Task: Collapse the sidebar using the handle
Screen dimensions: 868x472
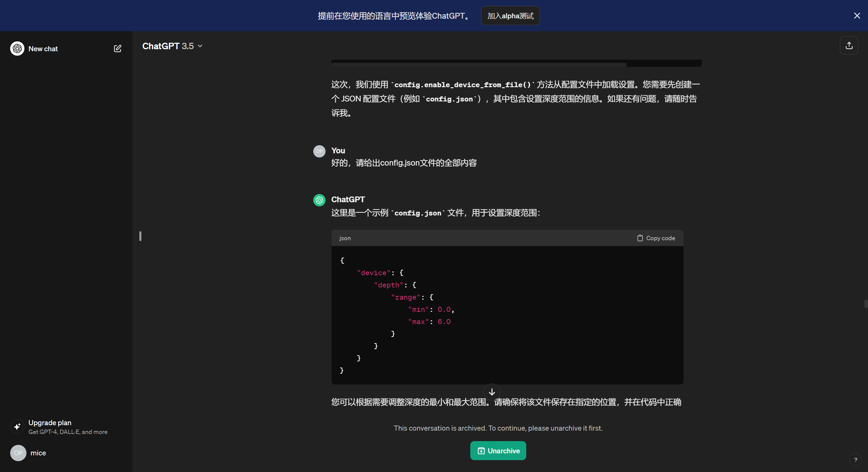Action: point(140,236)
